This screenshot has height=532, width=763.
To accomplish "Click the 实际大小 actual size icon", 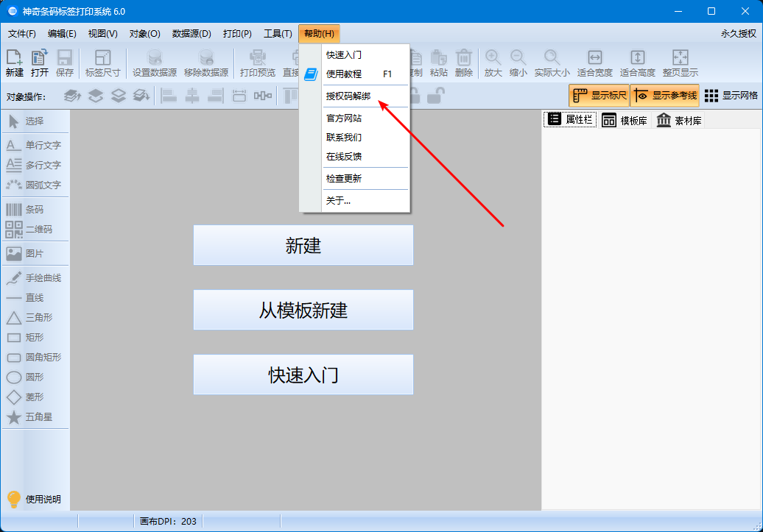I will click(552, 63).
